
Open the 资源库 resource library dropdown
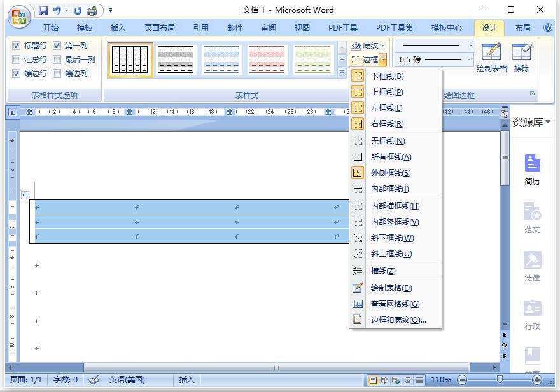tap(531, 122)
